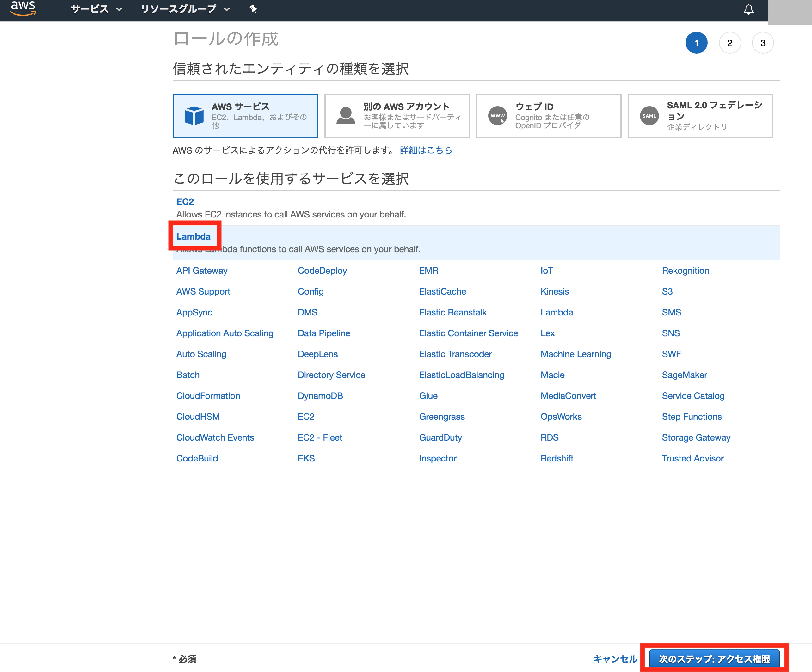
Task: Select Elastic Transcoder service
Action: pos(456,354)
